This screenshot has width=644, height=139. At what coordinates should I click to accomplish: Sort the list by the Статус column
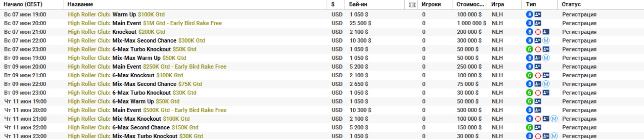[x=571, y=4]
